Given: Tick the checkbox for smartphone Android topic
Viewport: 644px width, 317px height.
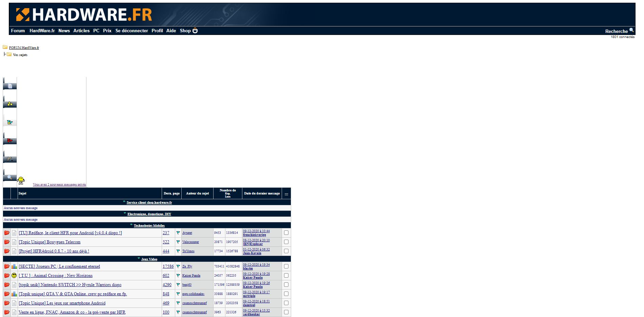Looking at the screenshot, I should (x=286, y=303).
